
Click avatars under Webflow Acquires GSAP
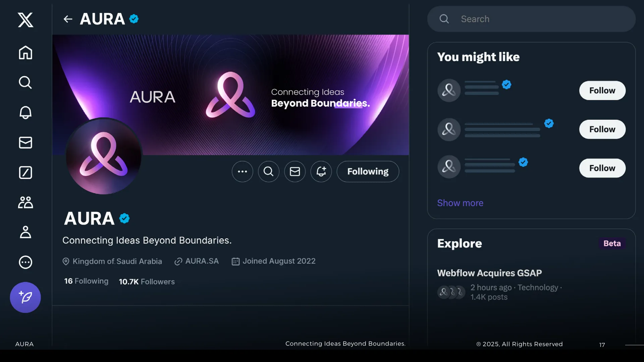tap(451, 292)
